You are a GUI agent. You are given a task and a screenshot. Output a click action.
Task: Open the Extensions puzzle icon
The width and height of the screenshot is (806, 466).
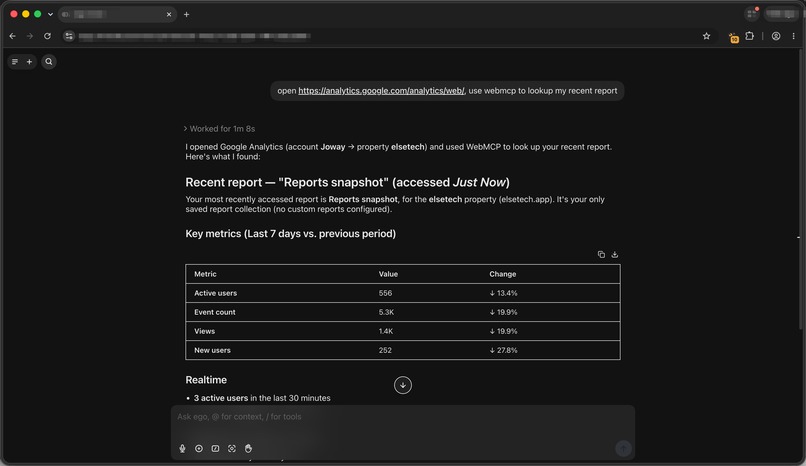[x=749, y=36]
